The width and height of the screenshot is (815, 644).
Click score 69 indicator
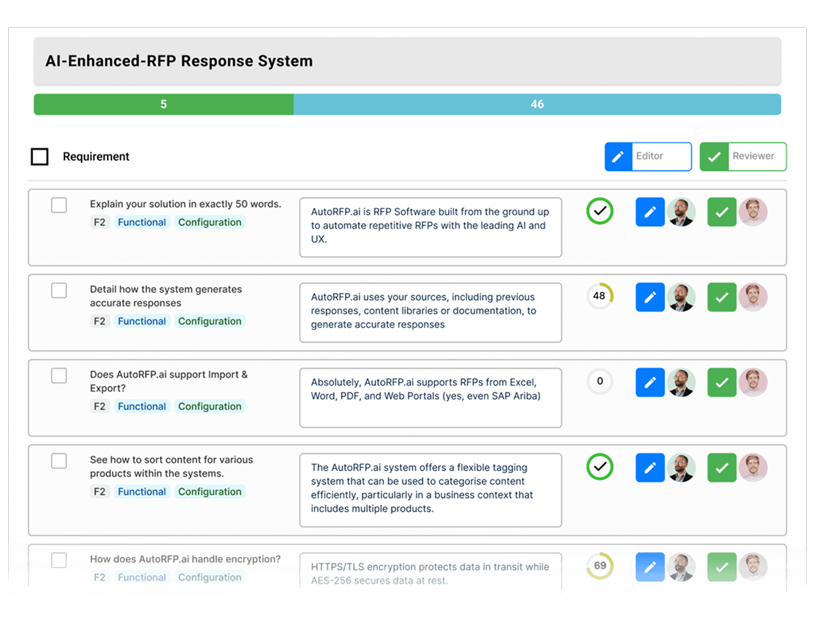pyautogui.click(x=600, y=566)
